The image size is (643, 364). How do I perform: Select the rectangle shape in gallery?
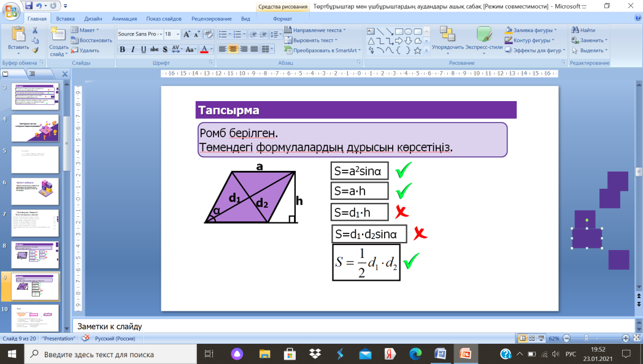click(x=399, y=31)
